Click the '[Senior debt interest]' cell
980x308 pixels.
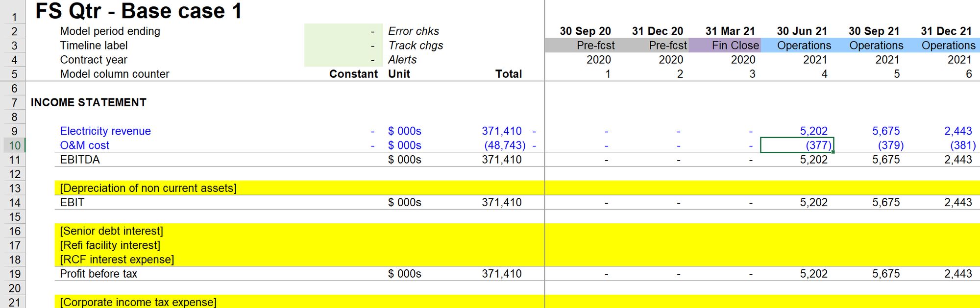point(111,231)
